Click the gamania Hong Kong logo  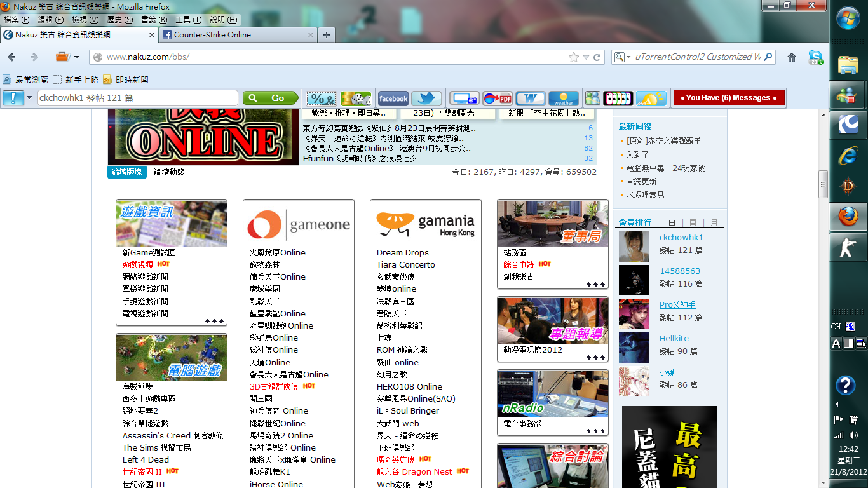pyautogui.click(x=426, y=224)
